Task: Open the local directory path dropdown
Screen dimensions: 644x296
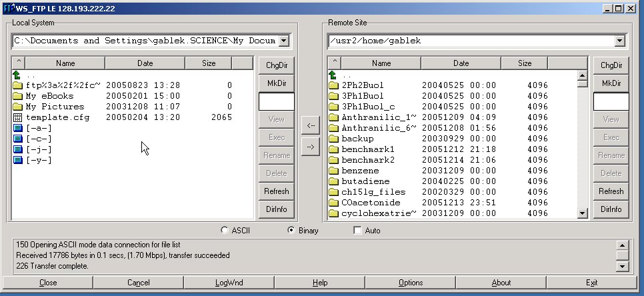Action: coord(284,41)
